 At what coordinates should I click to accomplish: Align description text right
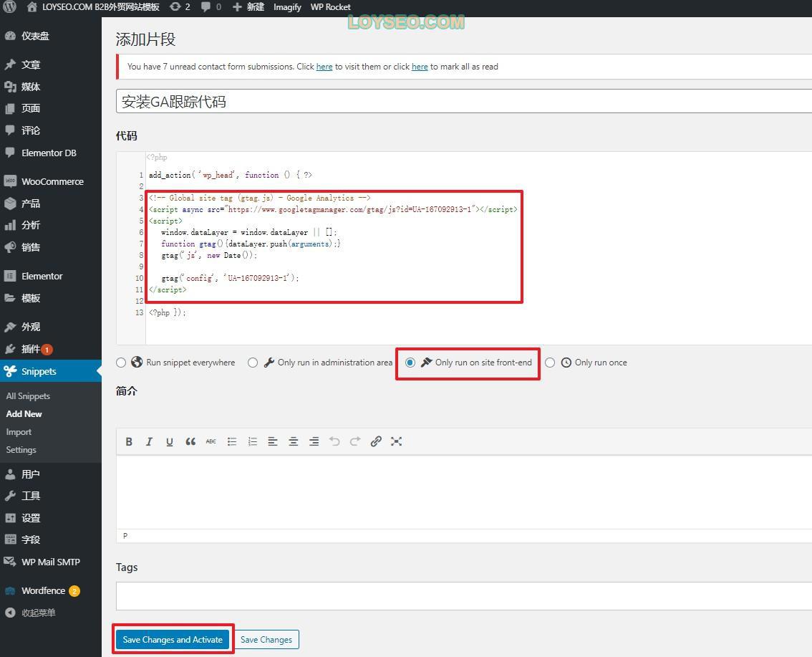point(314,441)
